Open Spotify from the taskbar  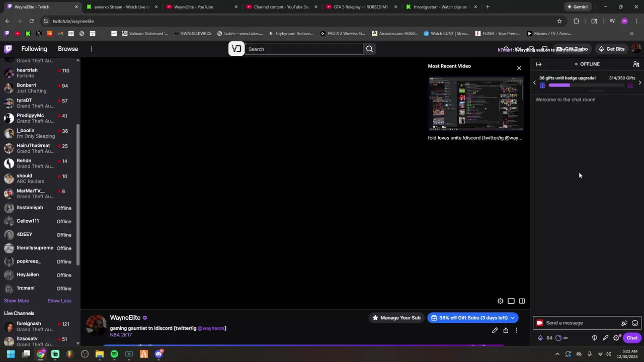pyautogui.click(x=114, y=354)
